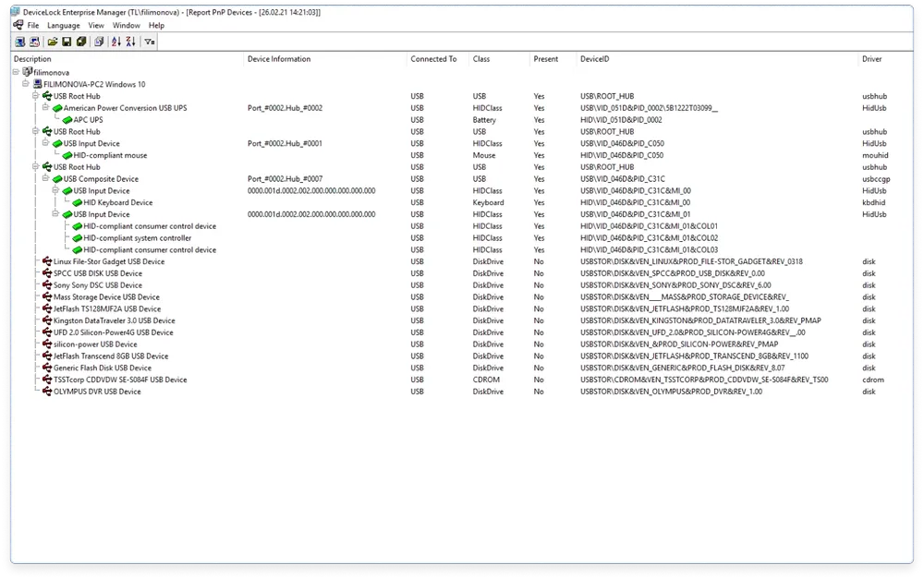Collapse the USB Composite Device node

pos(45,178)
